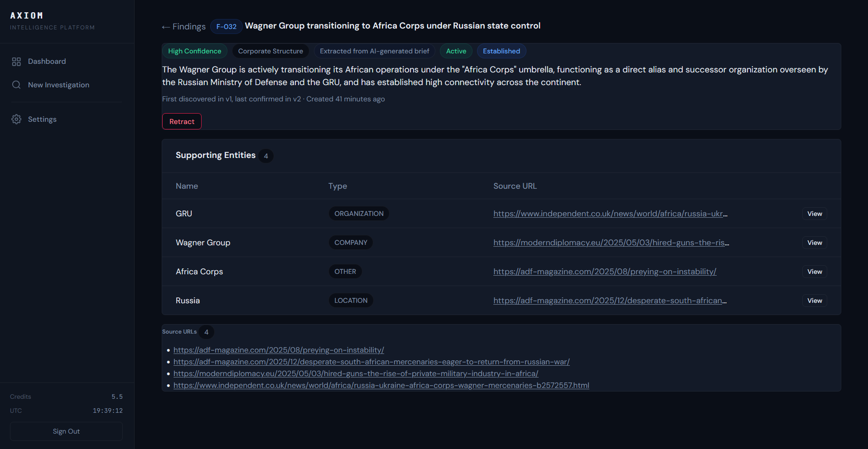The image size is (868, 449).
Task: Click the F-032 finding badge
Action: click(226, 26)
